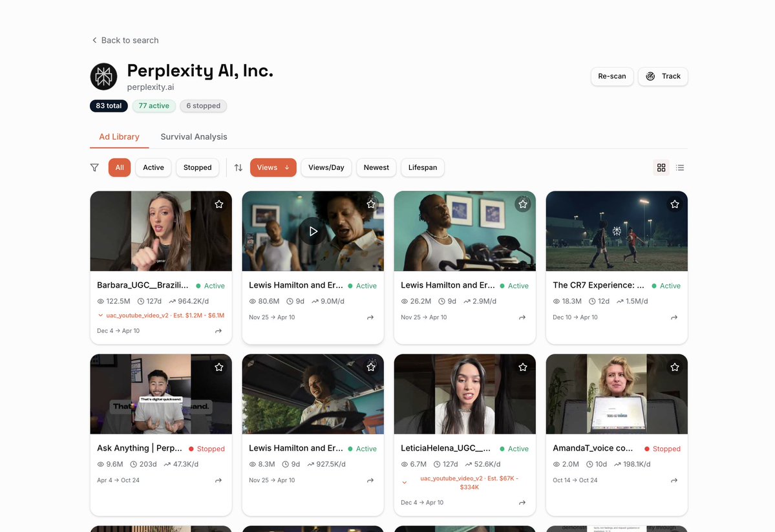Image resolution: width=775 pixels, height=532 pixels.
Task: Select the Active filter pill
Action: click(153, 167)
